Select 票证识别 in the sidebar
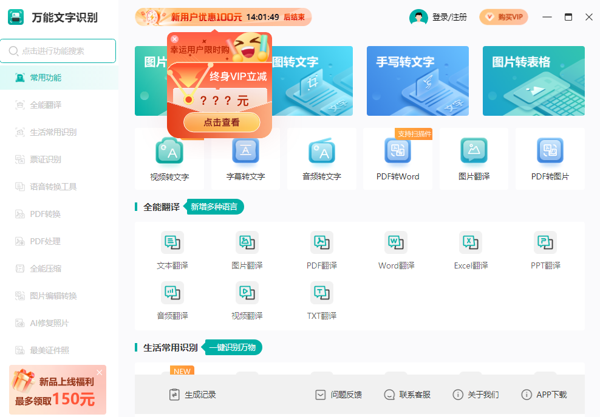 (x=46, y=159)
